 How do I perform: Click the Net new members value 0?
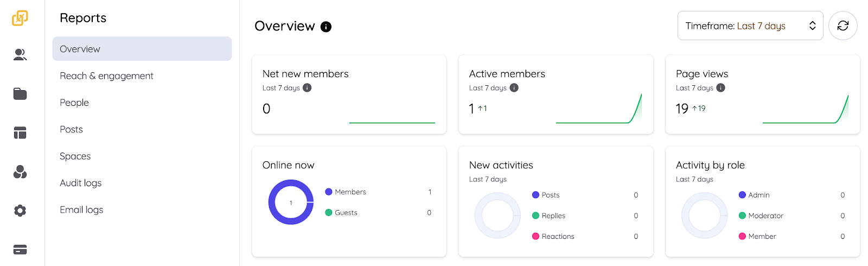click(266, 109)
